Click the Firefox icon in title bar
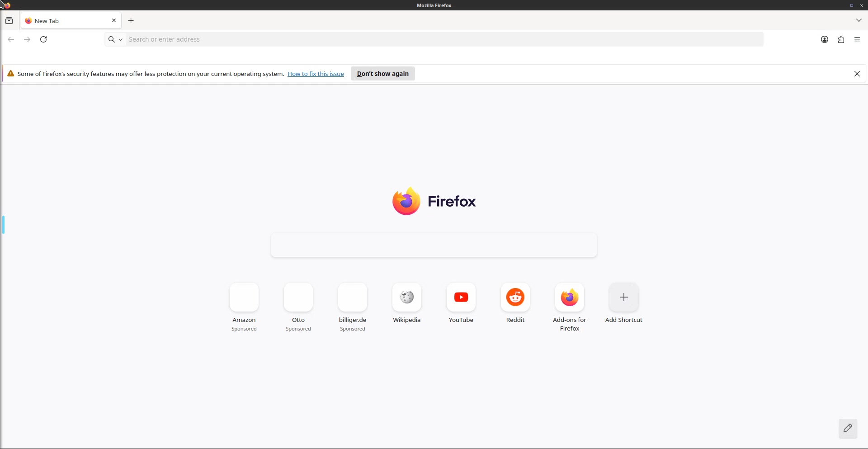The width and height of the screenshot is (868, 449). point(6,5)
